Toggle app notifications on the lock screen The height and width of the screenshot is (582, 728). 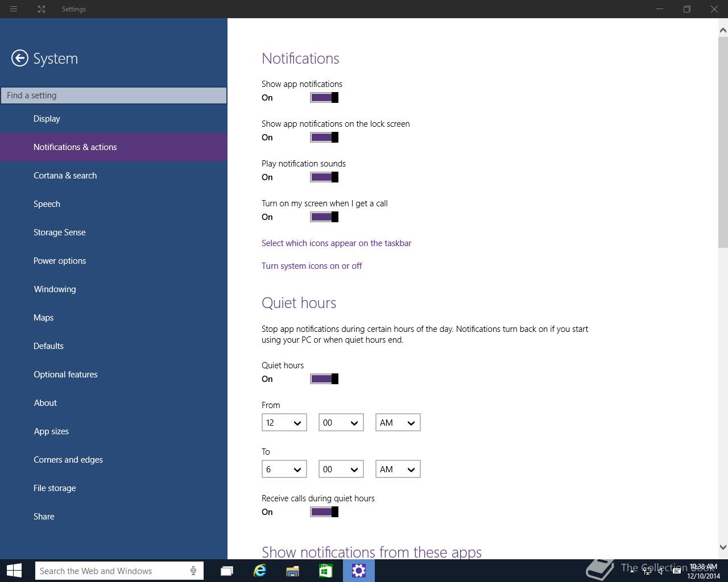pos(324,138)
